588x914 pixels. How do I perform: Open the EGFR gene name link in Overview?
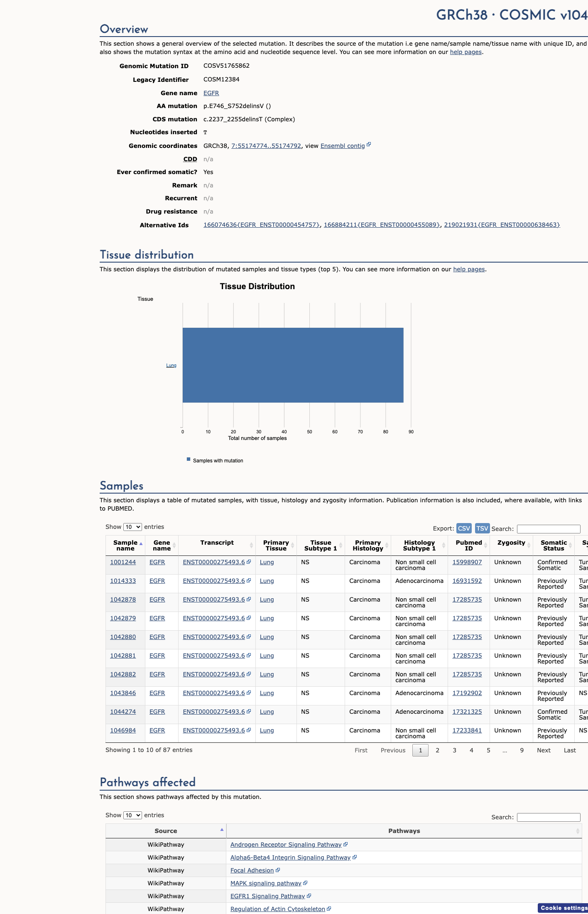point(211,93)
